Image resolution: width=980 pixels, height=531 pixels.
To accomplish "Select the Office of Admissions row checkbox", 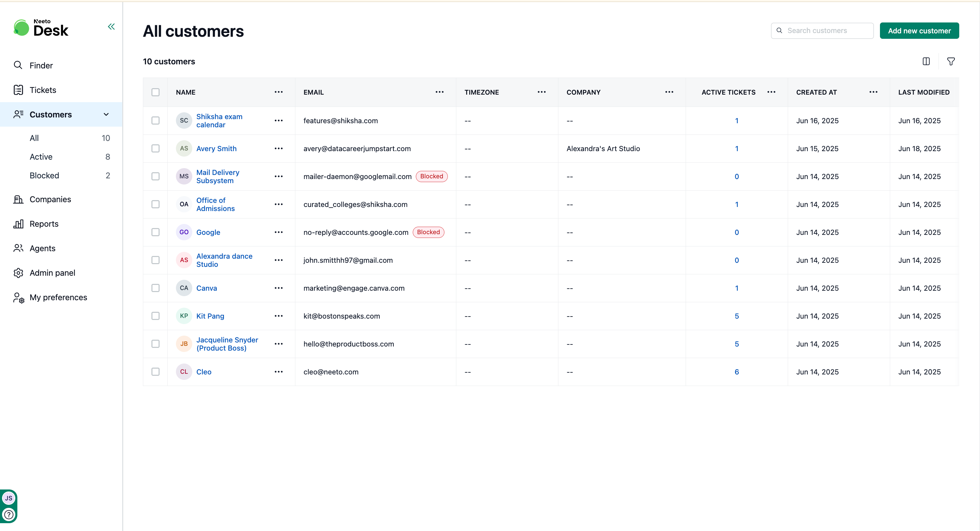I will pyautogui.click(x=155, y=205).
